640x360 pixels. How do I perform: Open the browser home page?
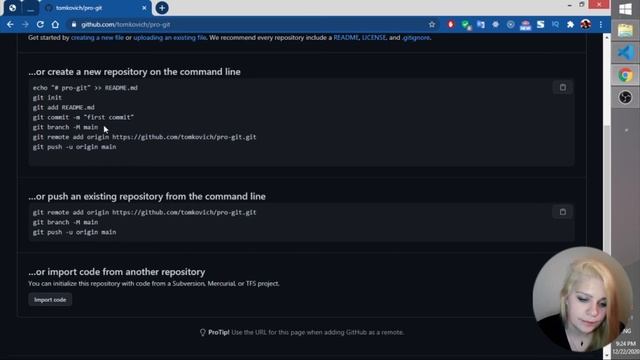55,24
